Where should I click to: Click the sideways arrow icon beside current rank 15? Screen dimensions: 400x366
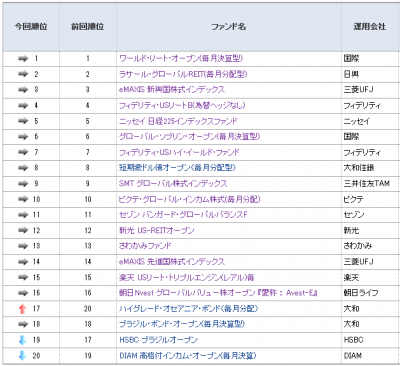[x=23, y=277]
